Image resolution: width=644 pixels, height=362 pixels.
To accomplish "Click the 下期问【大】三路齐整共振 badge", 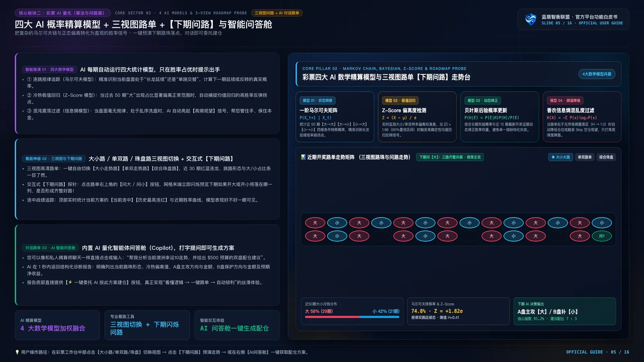I will point(450,157).
